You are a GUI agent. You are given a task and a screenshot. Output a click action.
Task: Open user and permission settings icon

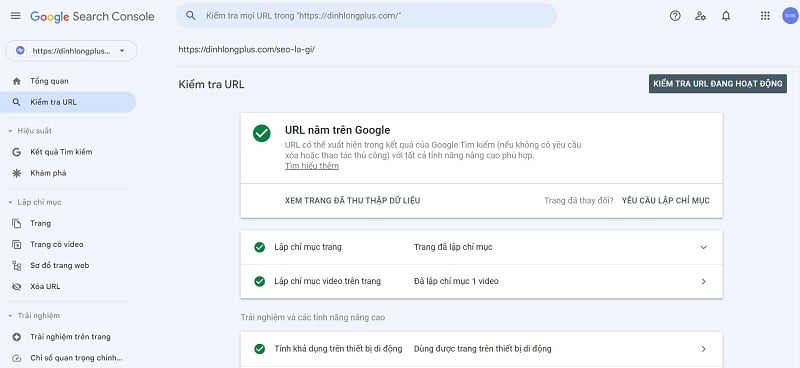701,16
